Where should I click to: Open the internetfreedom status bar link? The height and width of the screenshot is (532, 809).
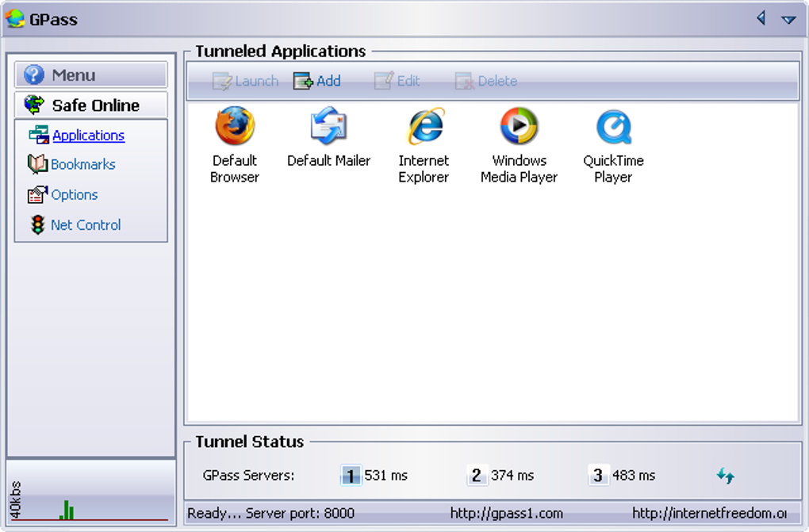pyautogui.click(x=710, y=514)
